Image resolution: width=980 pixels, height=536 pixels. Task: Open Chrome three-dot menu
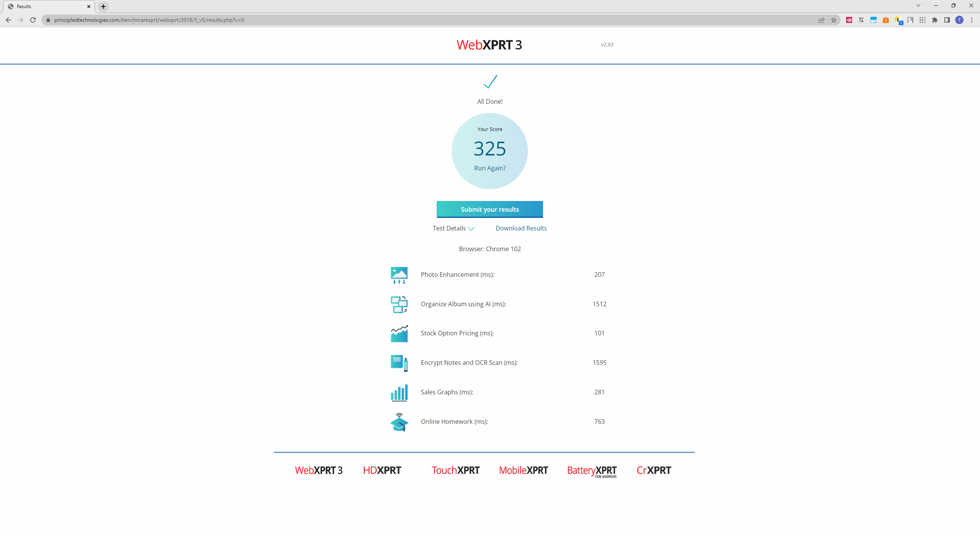point(972,20)
